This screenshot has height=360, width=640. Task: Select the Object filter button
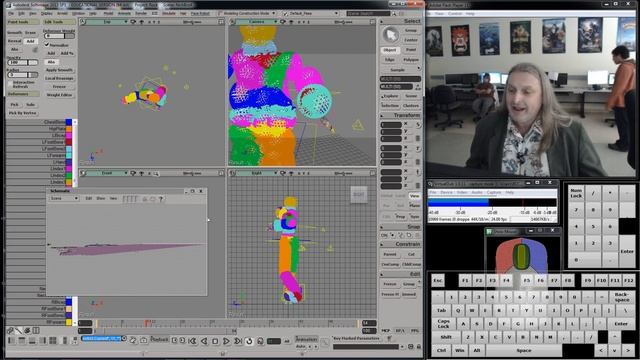click(390, 50)
